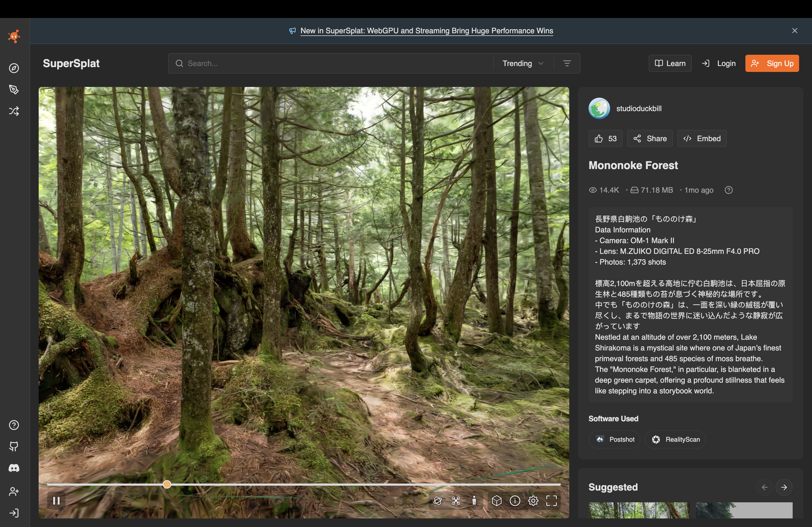
Task: Click the sign-in arrow icon at the sidebar bottom
Action: click(x=14, y=513)
